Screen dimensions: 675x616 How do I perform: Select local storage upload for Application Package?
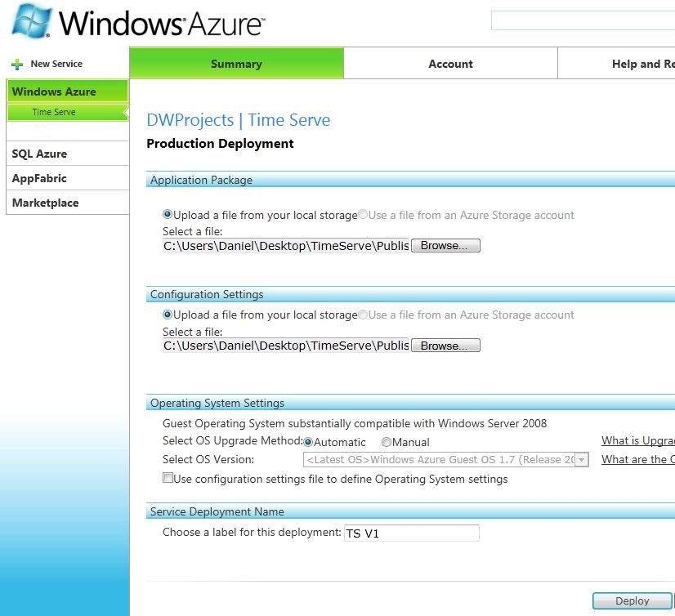[168, 214]
